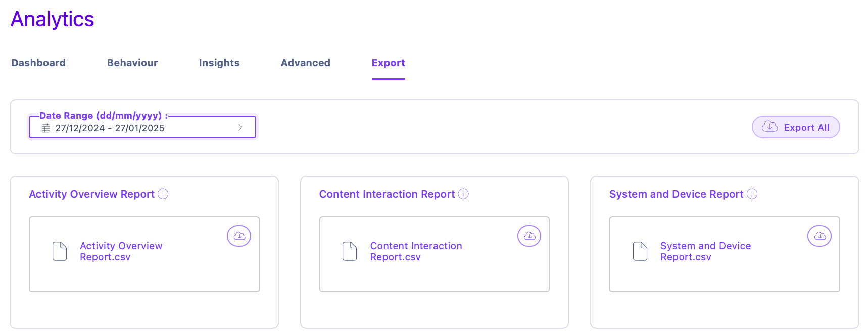Show info for Content Interaction Report
This screenshot has height=336, width=868.
tap(463, 194)
